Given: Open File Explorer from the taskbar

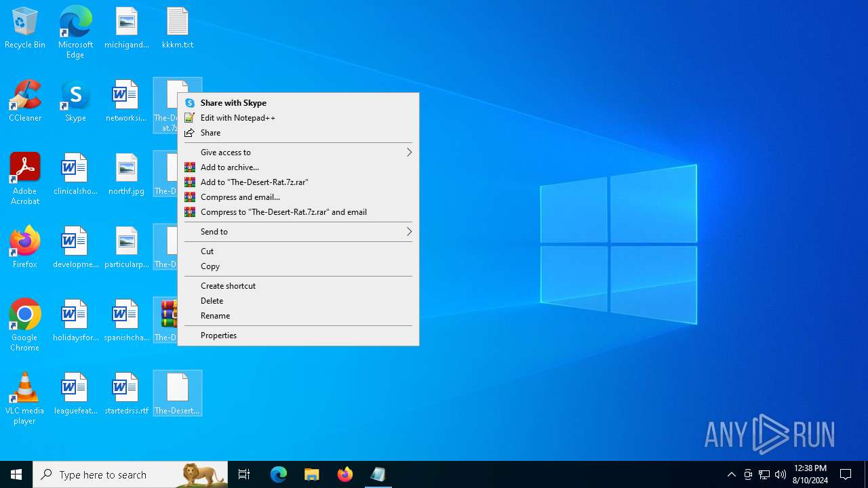Looking at the screenshot, I should click(x=312, y=474).
